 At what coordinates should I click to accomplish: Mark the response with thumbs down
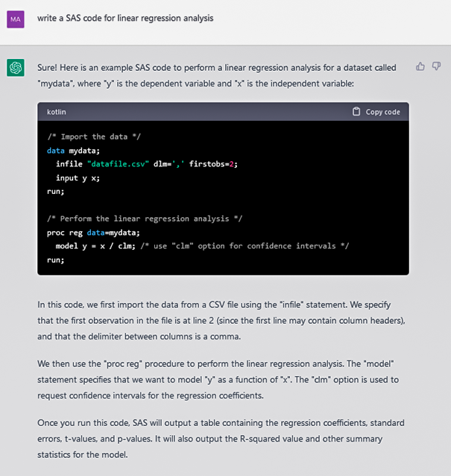[436, 66]
